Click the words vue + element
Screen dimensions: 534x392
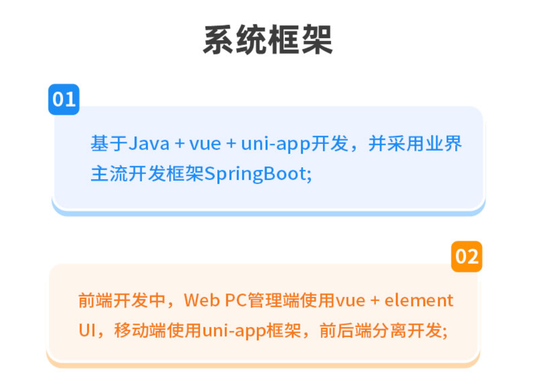tap(394, 300)
